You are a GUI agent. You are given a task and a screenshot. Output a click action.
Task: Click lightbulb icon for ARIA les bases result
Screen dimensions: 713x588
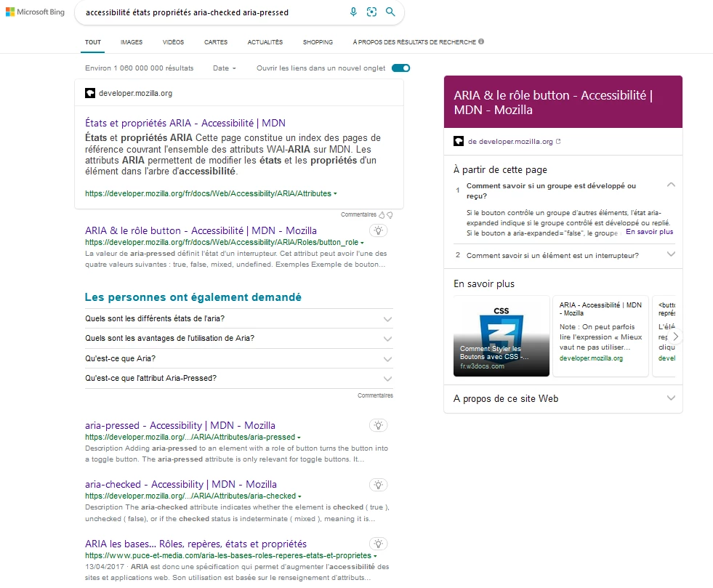point(379,544)
